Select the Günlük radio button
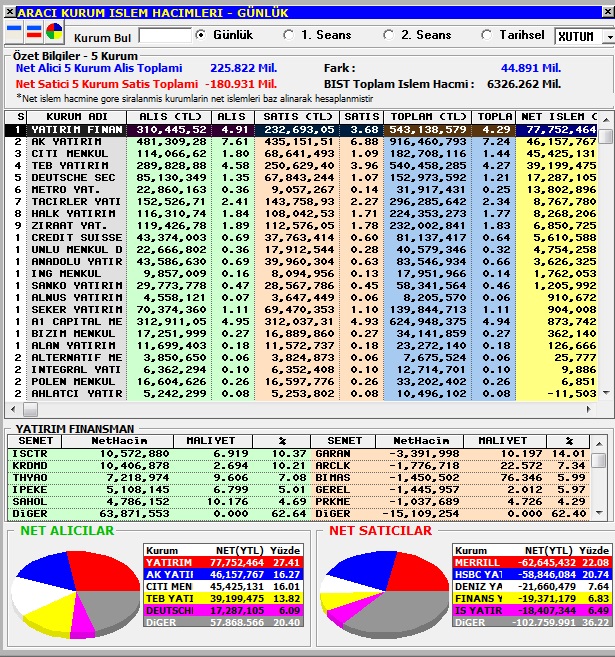This screenshot has height=657, width=615. pos(201,35)
